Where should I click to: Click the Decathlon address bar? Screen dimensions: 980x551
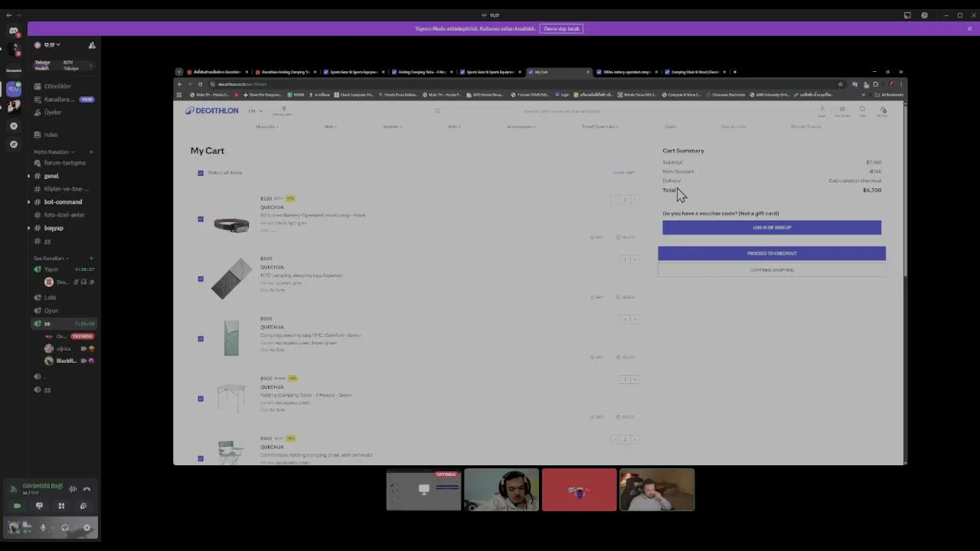[521, 84]
